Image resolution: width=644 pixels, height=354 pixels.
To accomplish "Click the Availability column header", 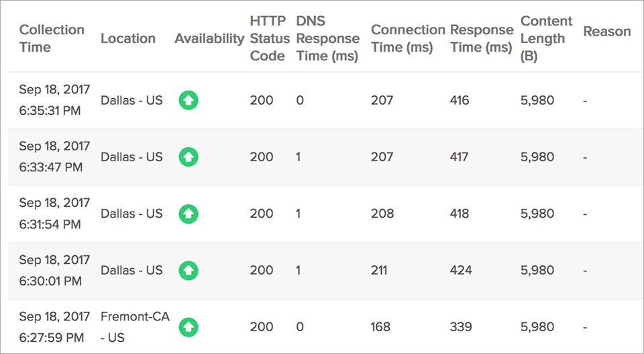I will click(x=209, y=38).
